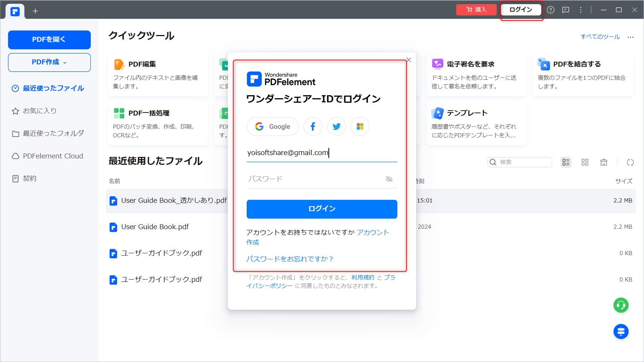This screenshot has height=362, width=644.
Task: Toggle password visibility eye icon
Action: pos(389,179)
